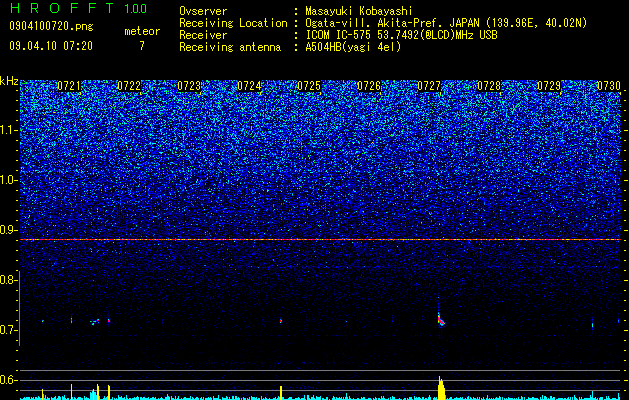
Task: Click the HROFFT 1.0.0 title text
Action: [78, 8]
